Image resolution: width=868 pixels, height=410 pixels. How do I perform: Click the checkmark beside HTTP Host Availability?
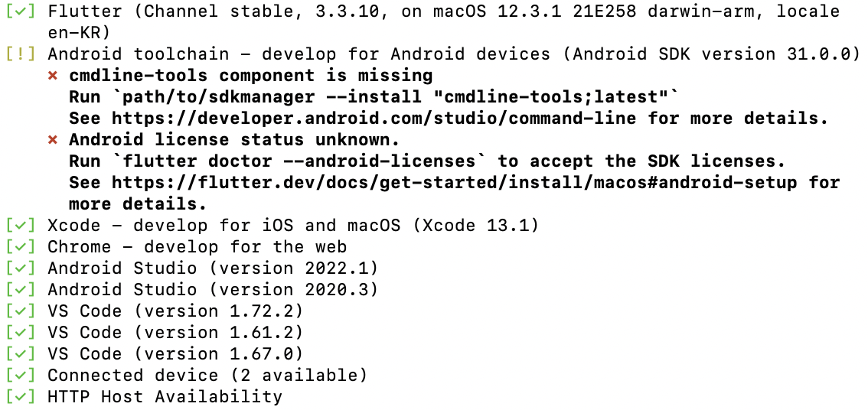click(x=21, y=397)
